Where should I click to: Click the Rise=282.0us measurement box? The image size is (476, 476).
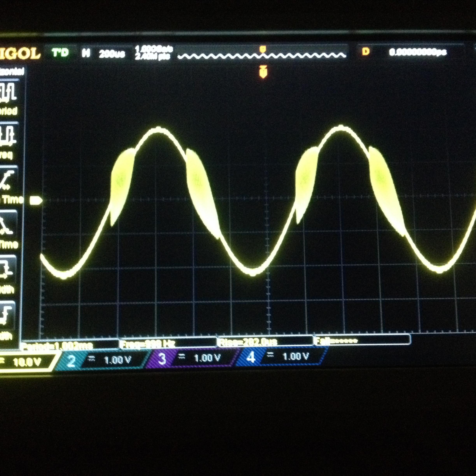265,341
